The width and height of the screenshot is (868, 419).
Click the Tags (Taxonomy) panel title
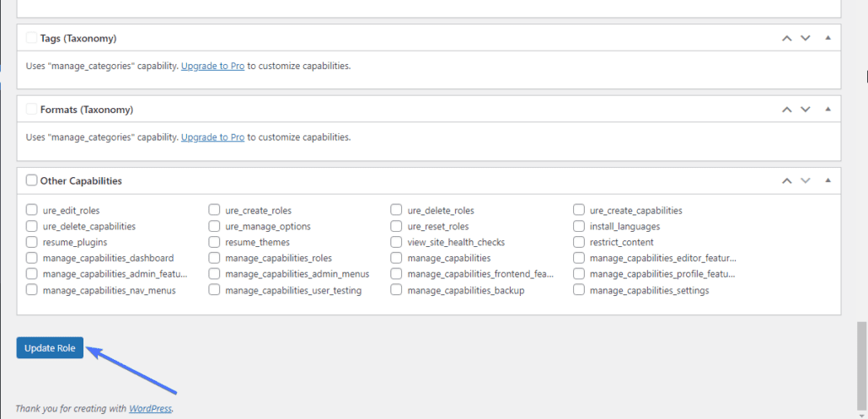tap(78, 38)
